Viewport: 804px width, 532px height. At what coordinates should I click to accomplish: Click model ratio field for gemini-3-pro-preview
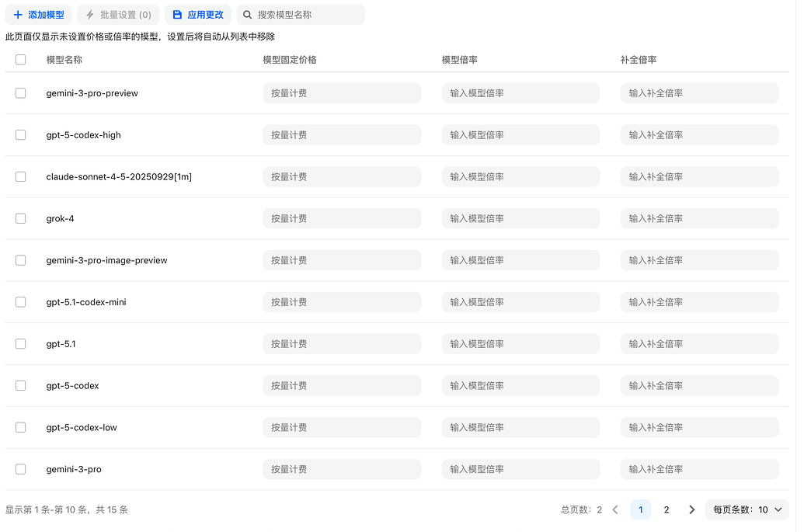521,93
